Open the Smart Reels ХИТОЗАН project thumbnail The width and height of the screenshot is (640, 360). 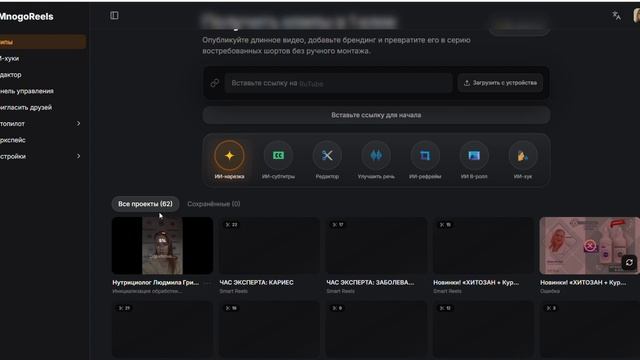483,245
